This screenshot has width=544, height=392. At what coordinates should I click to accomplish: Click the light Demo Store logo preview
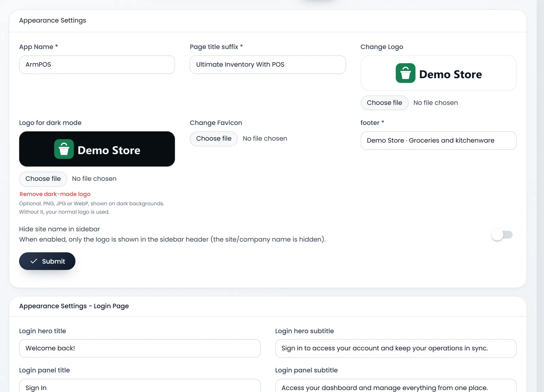click(438, 73)
